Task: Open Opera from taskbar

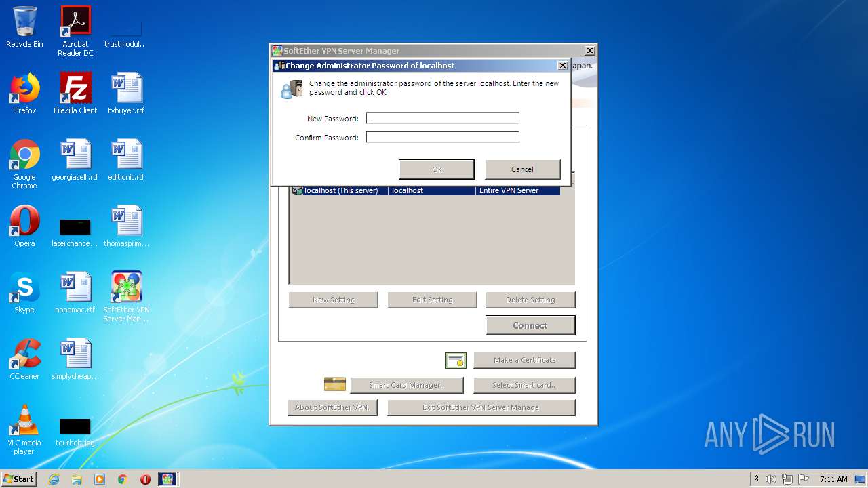Action: 145,479
